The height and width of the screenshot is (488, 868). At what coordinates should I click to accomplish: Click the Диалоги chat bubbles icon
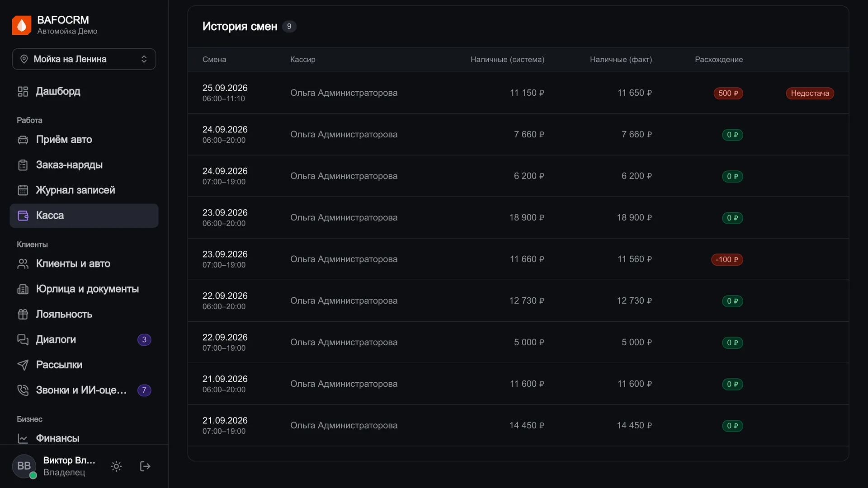click(23, 340)
